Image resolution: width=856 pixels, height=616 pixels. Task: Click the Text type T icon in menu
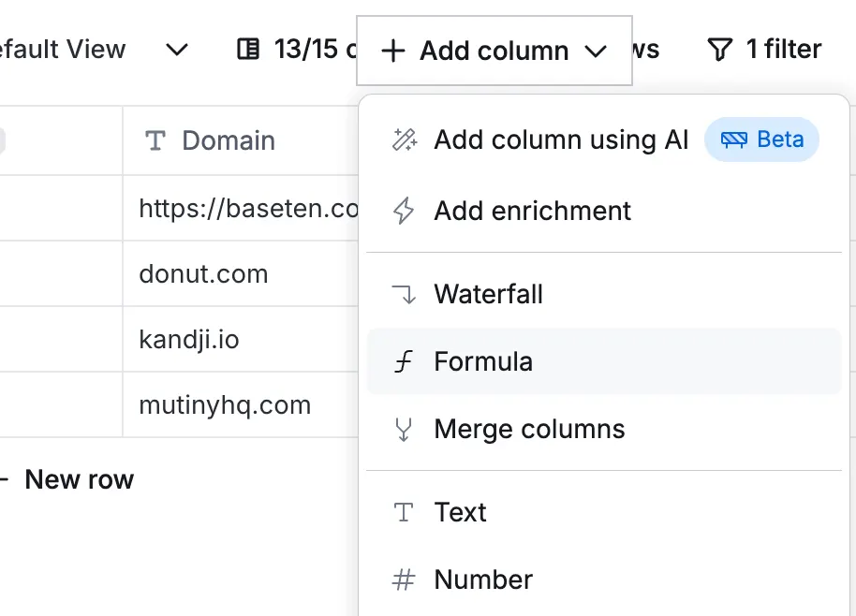[404, 512]
